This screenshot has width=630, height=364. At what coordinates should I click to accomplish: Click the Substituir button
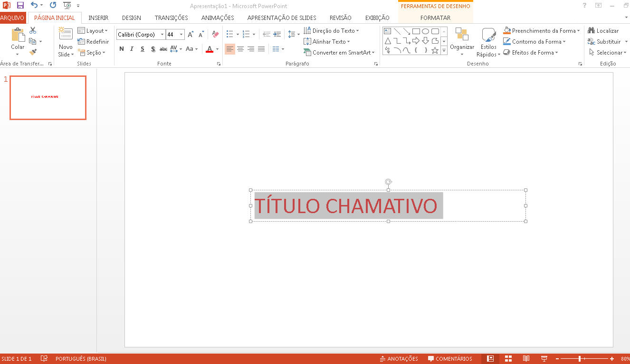click(604, 42)
